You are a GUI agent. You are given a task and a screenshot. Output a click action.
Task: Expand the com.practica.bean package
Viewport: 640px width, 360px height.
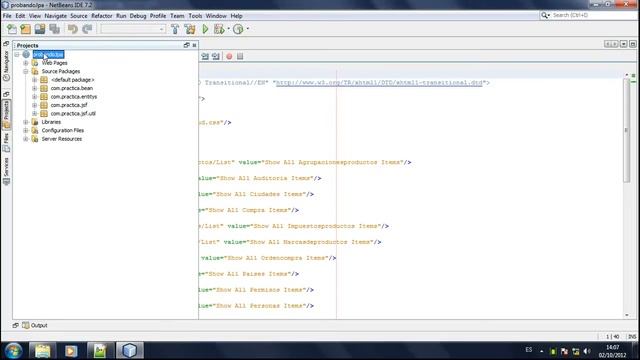pyautogui.click(x=35, y=88)
